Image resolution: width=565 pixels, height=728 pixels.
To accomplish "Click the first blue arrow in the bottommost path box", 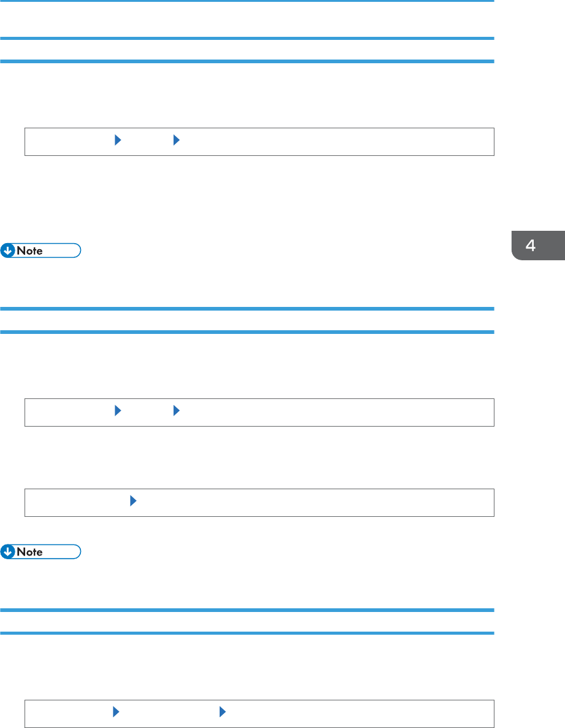I will pos(116,711).
